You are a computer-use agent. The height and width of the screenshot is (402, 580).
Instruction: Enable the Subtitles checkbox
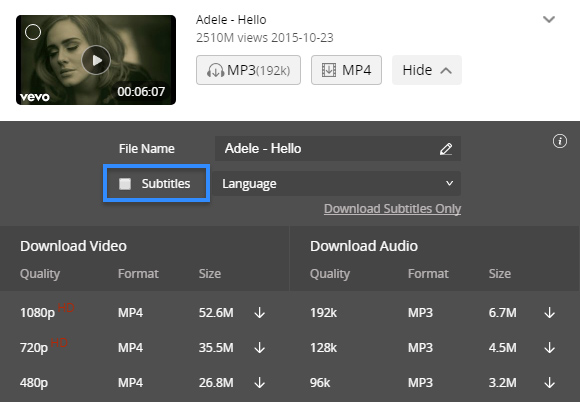pyautogui.click(x=125, y=184)
